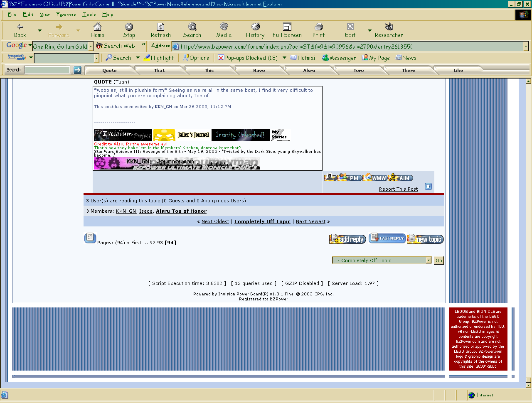The width and height of the screenshot is (532, 403).
Task: Follow the Next Oldest topic link
Action: (x=215, y=221)
